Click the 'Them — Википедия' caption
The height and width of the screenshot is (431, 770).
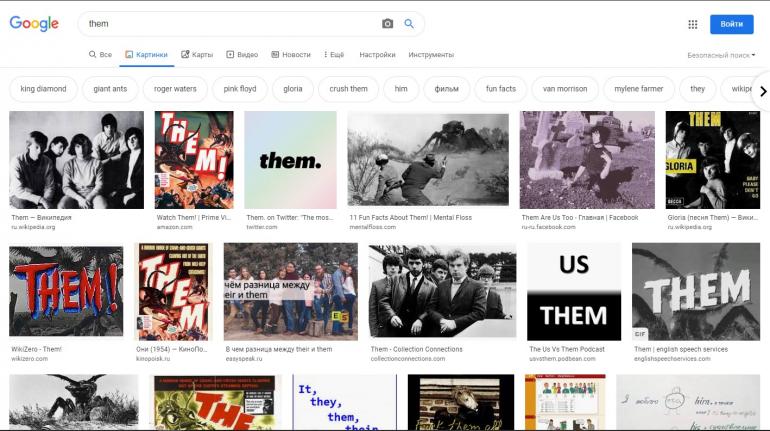click(42, 217)
